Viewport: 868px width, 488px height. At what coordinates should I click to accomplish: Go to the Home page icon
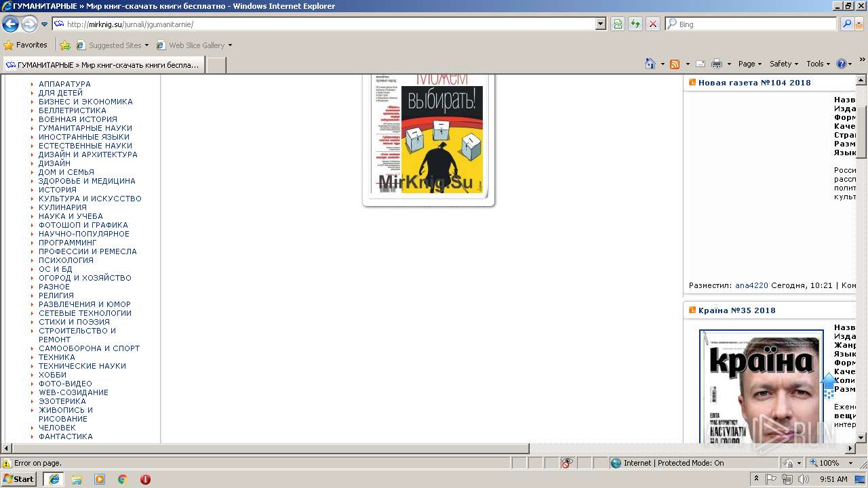(650, 64)
